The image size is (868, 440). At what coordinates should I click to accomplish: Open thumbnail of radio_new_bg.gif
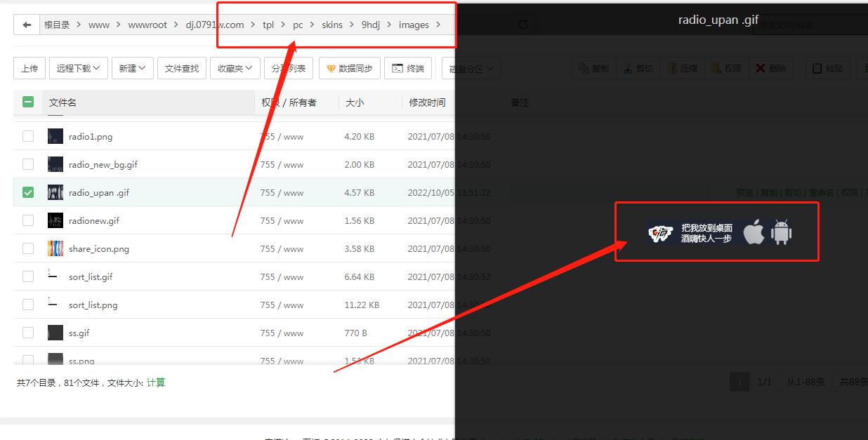point(55,164)
